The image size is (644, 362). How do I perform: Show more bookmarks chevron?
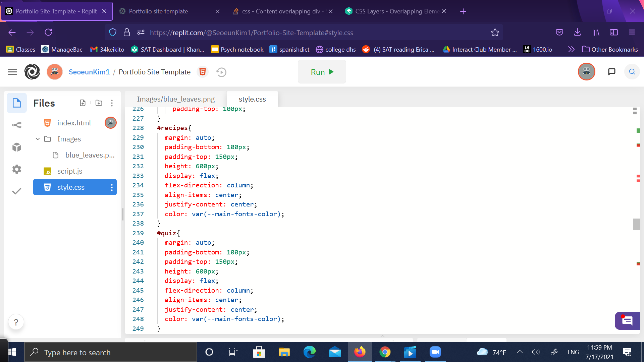point(571,49)
